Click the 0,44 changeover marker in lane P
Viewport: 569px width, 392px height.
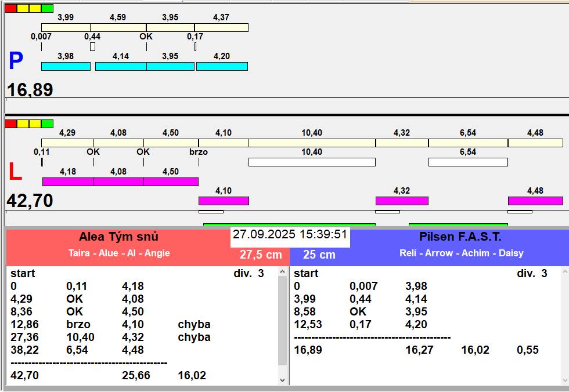(x=92, y=47)
